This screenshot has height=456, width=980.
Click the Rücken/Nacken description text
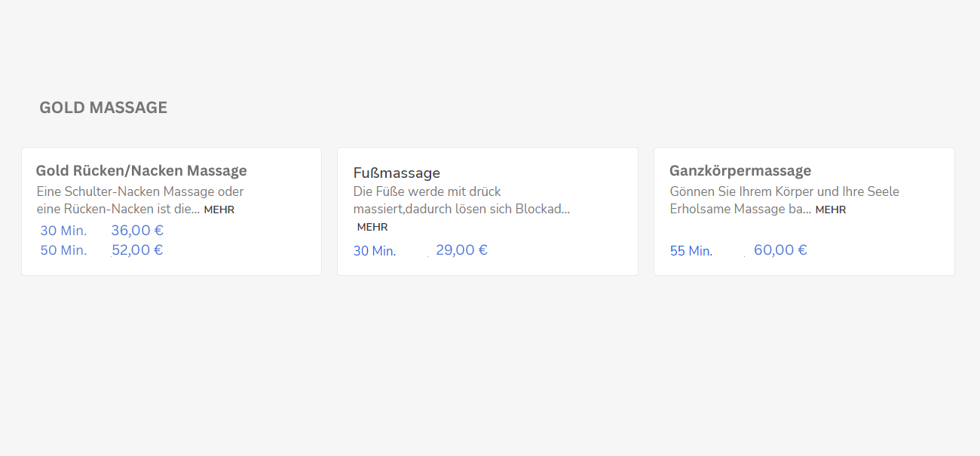tap(140, 200)
